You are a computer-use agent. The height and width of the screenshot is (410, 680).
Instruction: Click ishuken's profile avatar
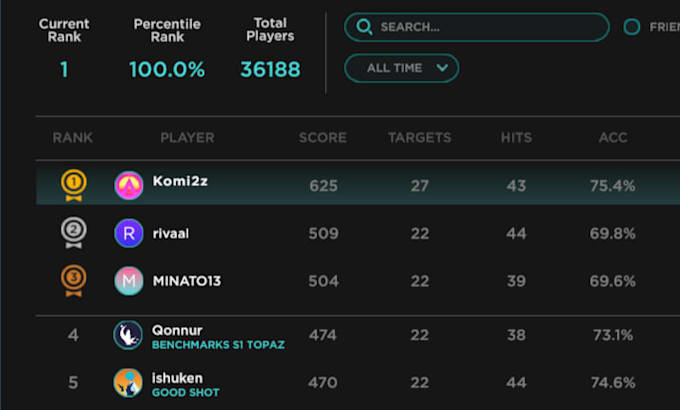point(128,383)
